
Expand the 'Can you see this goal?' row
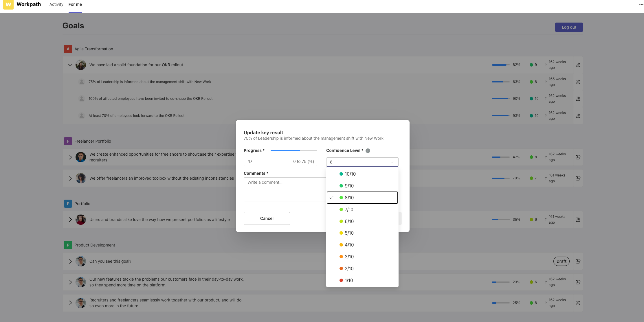(70, 261)
